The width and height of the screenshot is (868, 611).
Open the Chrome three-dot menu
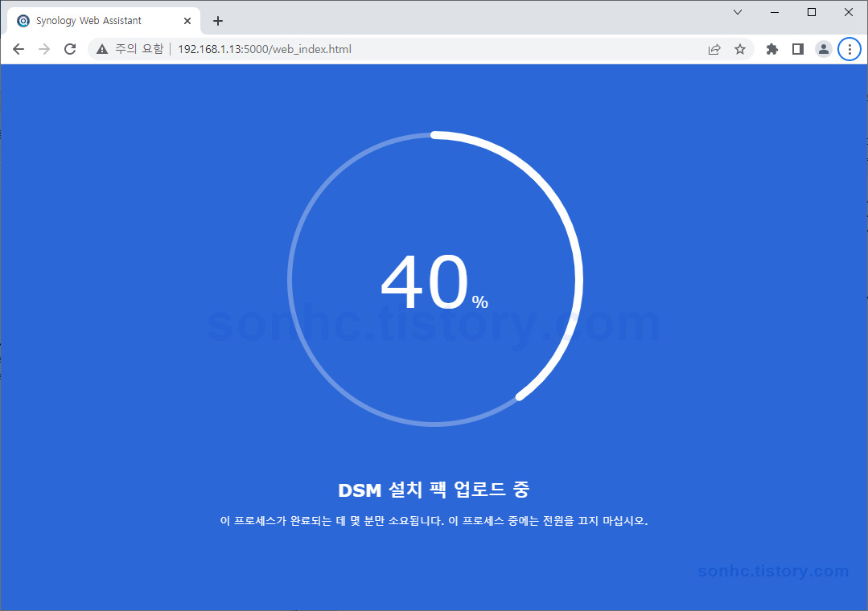click(849, 49)
